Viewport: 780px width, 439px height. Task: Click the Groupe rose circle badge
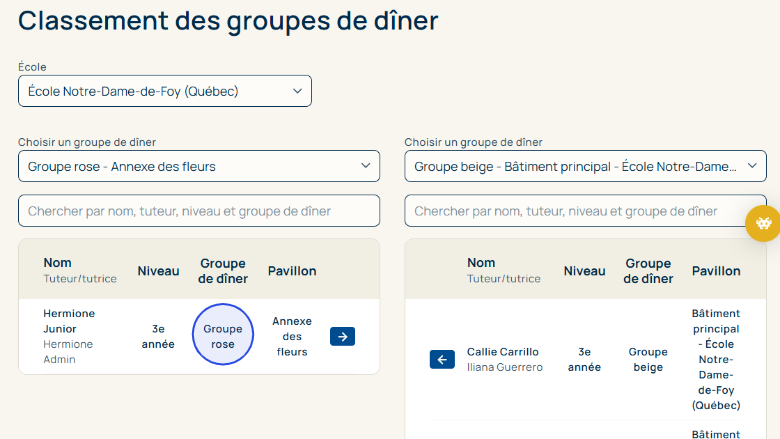pos(223,335)
